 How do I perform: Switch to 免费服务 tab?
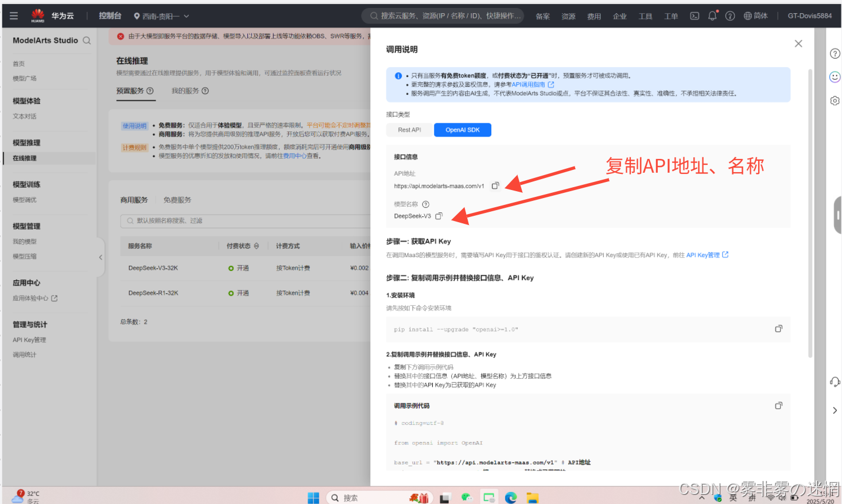177,200
